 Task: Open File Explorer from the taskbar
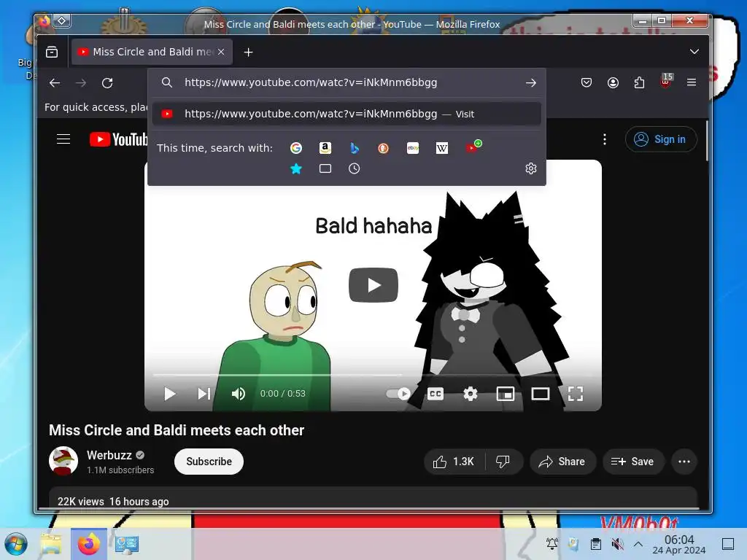tap(51, 544)
